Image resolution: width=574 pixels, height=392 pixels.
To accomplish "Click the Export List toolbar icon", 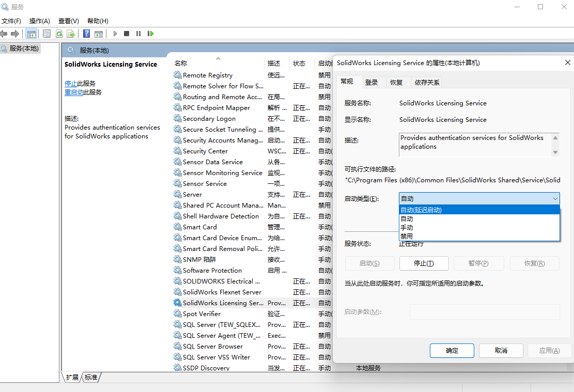I will point(71,34).
